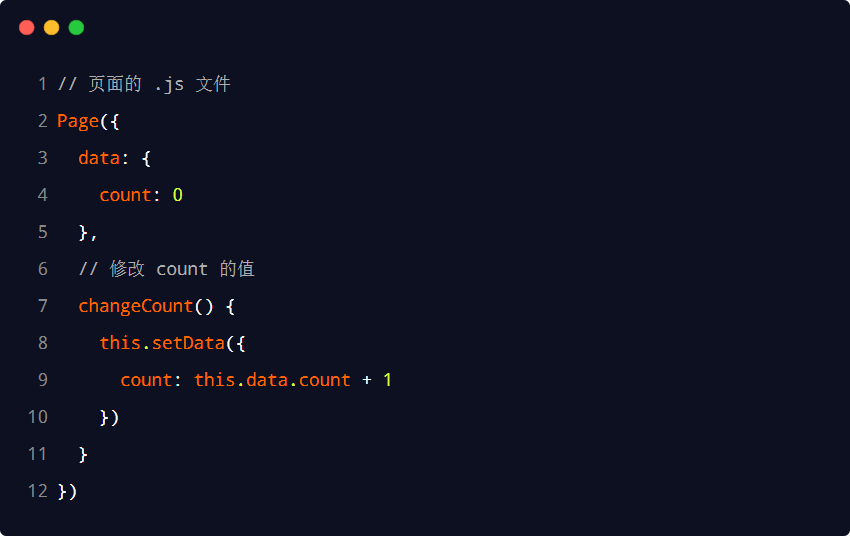Click the setData method call

188,343
